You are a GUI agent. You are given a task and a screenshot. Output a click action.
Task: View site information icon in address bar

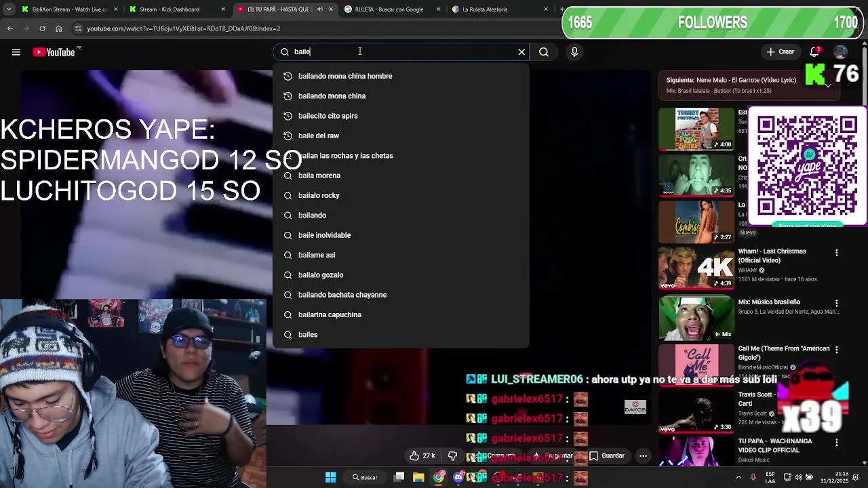point(78,28)
